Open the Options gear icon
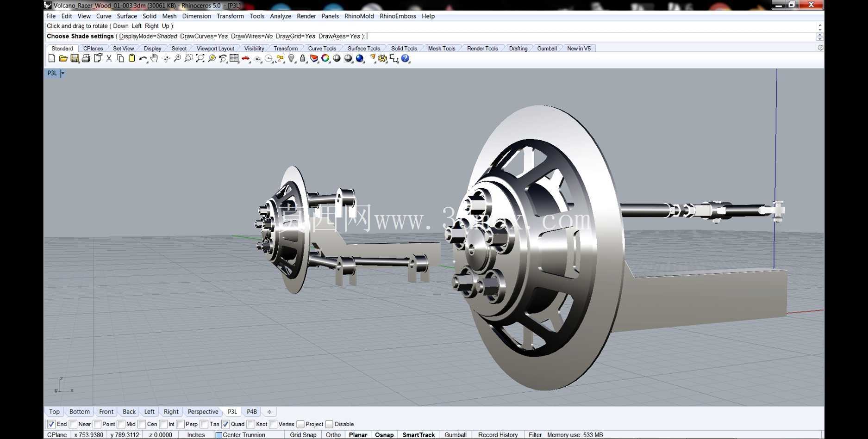868x439 pixels. click(382, 58)
